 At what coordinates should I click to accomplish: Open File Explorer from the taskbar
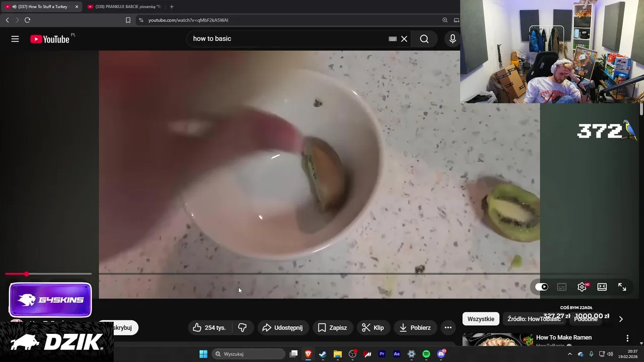coord(338,354)
